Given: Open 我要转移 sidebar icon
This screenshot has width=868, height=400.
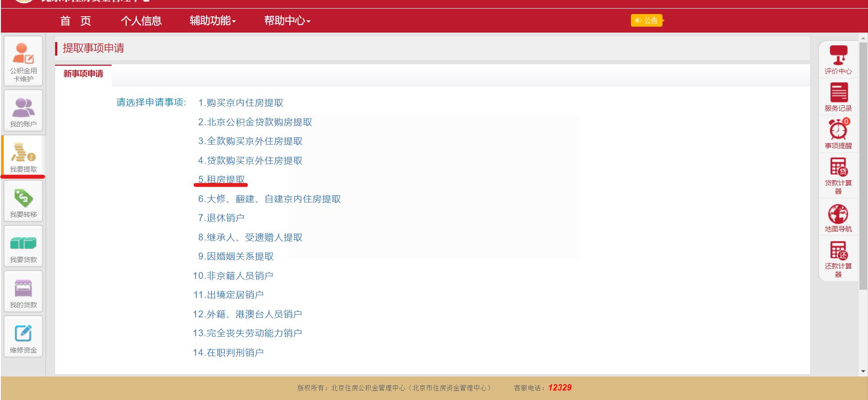Looking at the screenshot, I should tap(23, 201).
